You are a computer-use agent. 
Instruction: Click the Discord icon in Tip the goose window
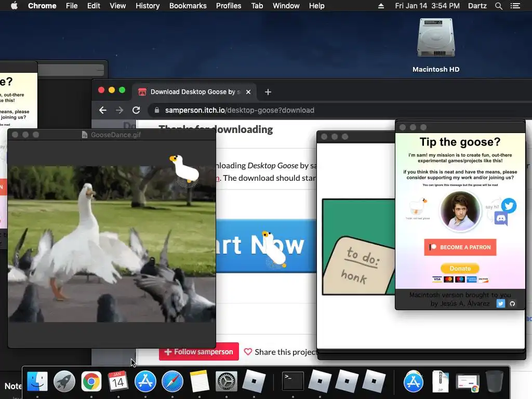pyautogui.click(x=501, y=218)
